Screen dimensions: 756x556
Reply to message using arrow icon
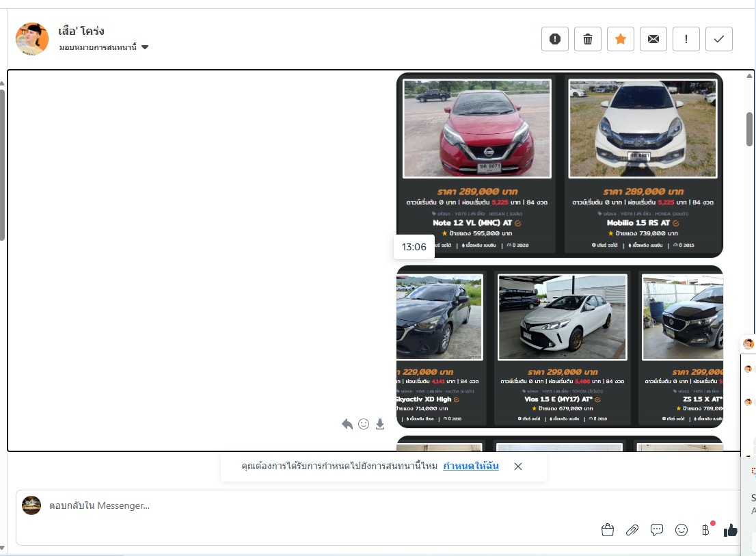[347, 424]
